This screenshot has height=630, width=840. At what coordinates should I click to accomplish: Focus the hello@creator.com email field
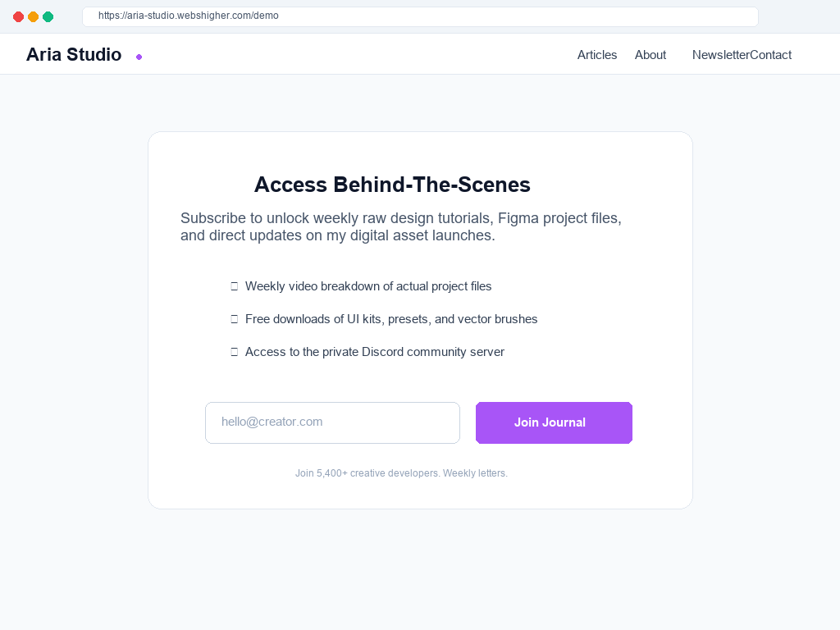click(332, 422)
